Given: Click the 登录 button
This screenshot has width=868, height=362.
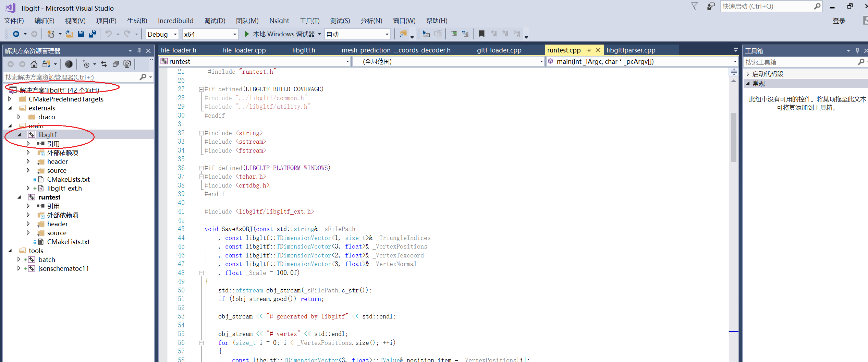Looking at the screenshot, I should click(x=840, y=21).
